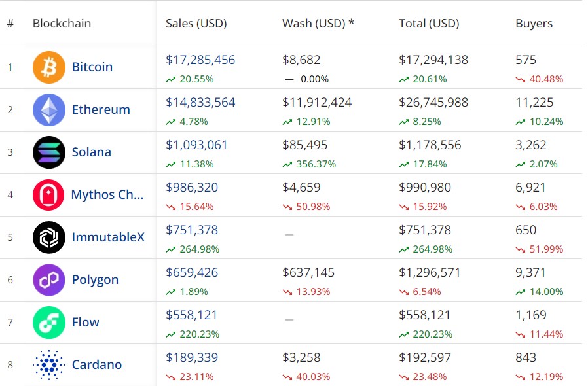This screenshot has width=588, height=386.
Task: Sort the table by Buyers column
Action: 534,24
